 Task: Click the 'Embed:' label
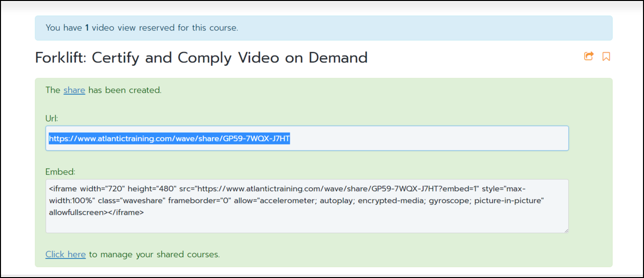[60, 172]
